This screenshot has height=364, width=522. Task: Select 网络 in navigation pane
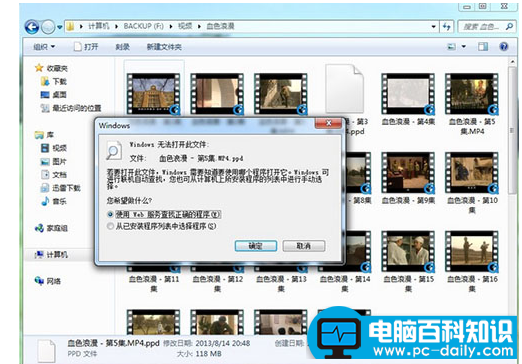point(48,281)
